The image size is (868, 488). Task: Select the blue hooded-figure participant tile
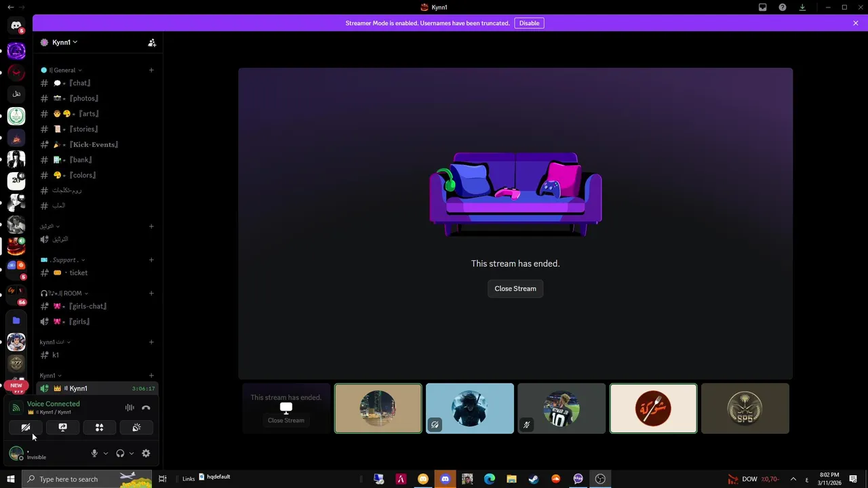[470, 408]
